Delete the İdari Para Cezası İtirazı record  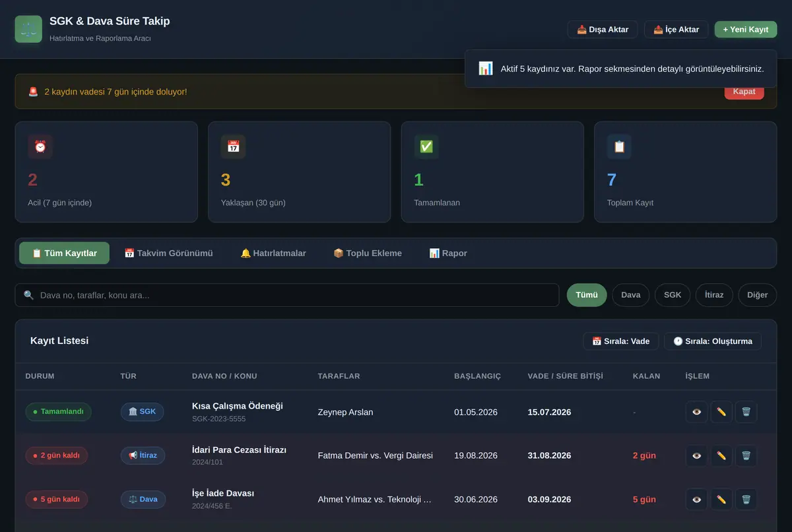coord(746,455)
